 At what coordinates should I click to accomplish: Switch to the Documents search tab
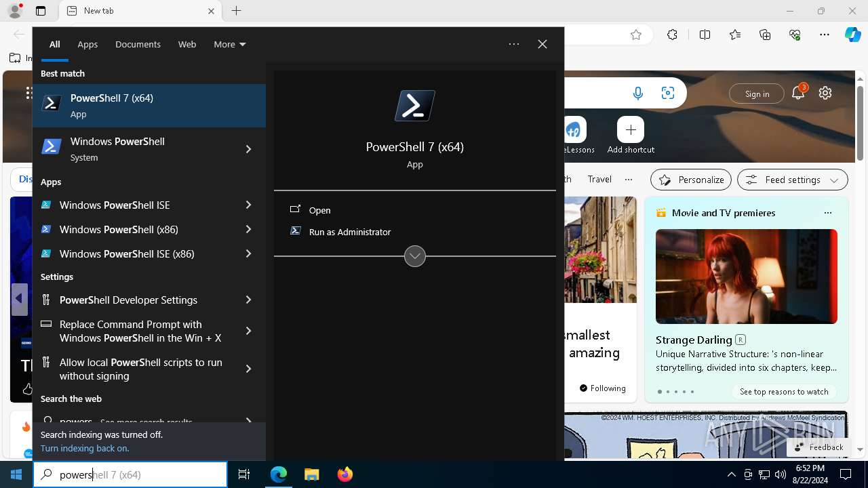click(138, 44)
